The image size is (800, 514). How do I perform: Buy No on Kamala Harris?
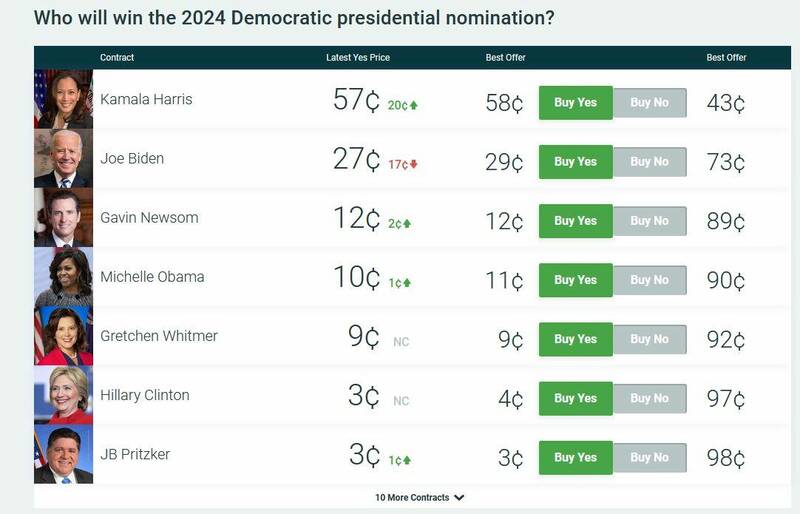[649, 103]
